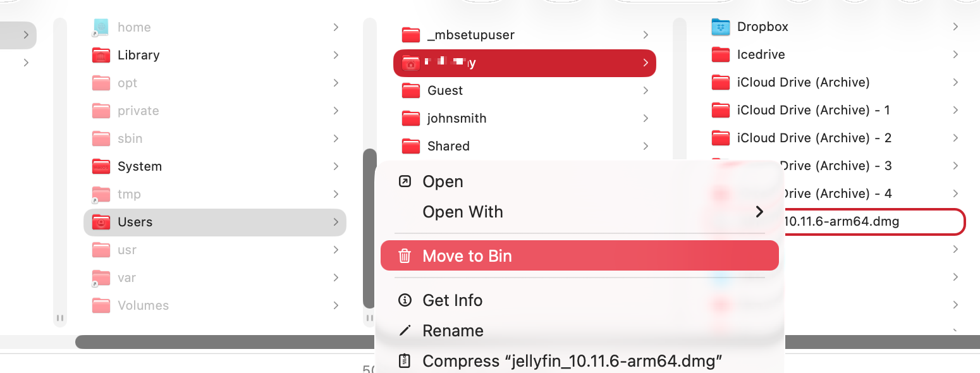Choose Open from the context menu
The height and width of the screenshot is (373, 980).
tap(443, 181)
